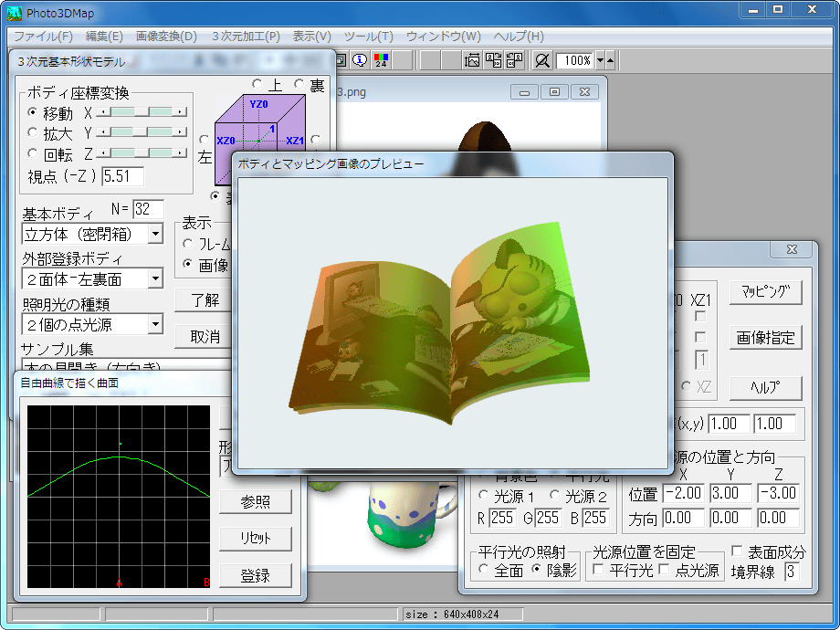Viewport: 840px width, 630px height.
Task: Click the purple cube orientation thumbnail
Action: click(x=260, y=140)
